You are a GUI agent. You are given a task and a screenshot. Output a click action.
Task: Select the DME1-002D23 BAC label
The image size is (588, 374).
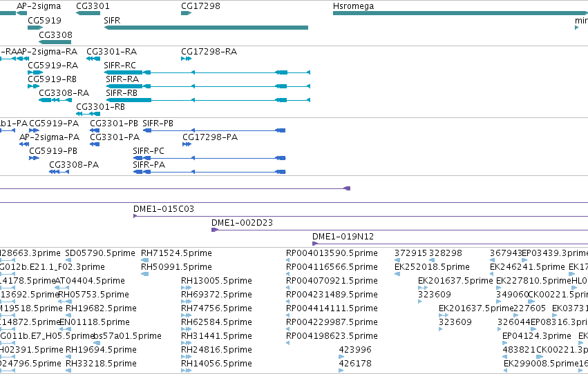(x=243, y=223)
